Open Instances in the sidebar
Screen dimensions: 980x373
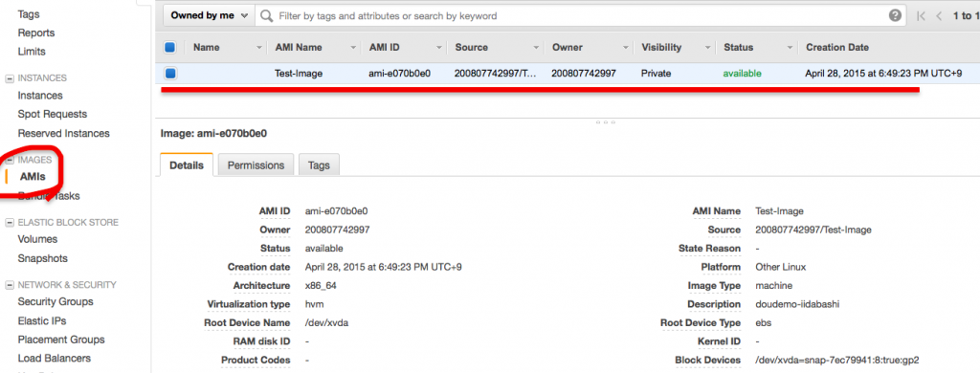(40, 96)
